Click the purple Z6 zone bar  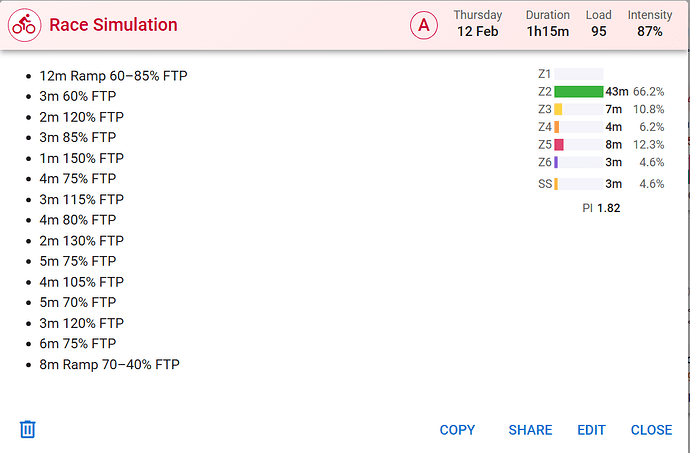556,162
